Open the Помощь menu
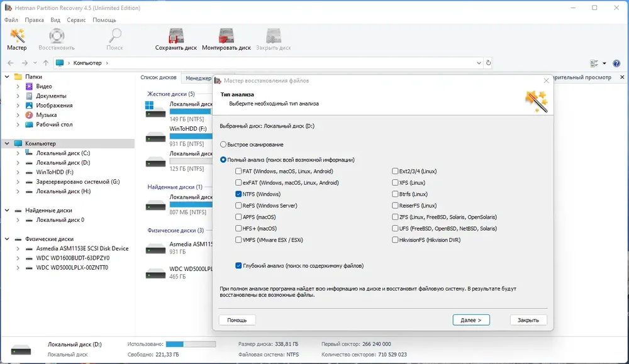 click(104, 20)
